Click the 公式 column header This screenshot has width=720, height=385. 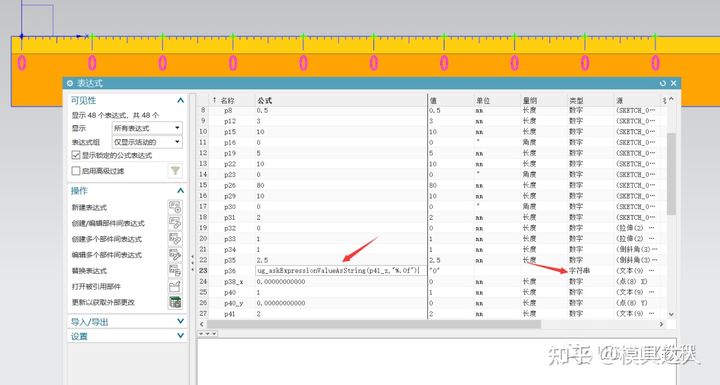264,100
